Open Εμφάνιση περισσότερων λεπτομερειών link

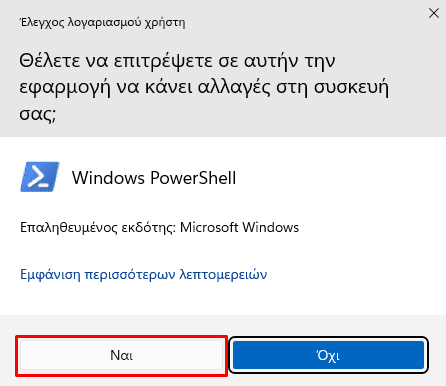[144, 275]
